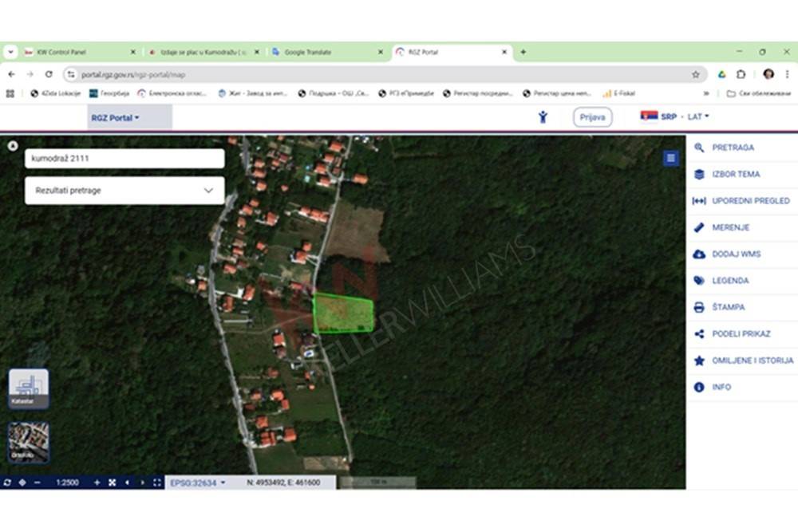Go to previous map view arrow
This screenshot has width=798, height=532.
[127, 483]
